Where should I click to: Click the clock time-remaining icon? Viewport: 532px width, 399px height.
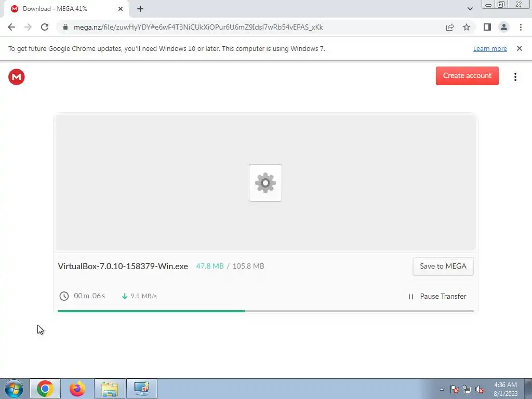[64, 296]
